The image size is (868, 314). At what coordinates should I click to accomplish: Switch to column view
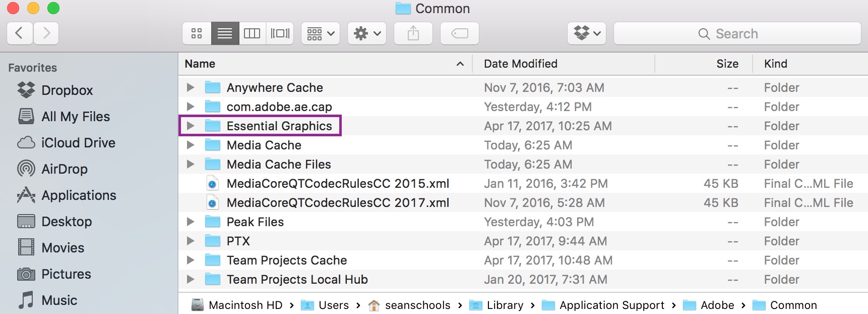(x=252, y=33)
